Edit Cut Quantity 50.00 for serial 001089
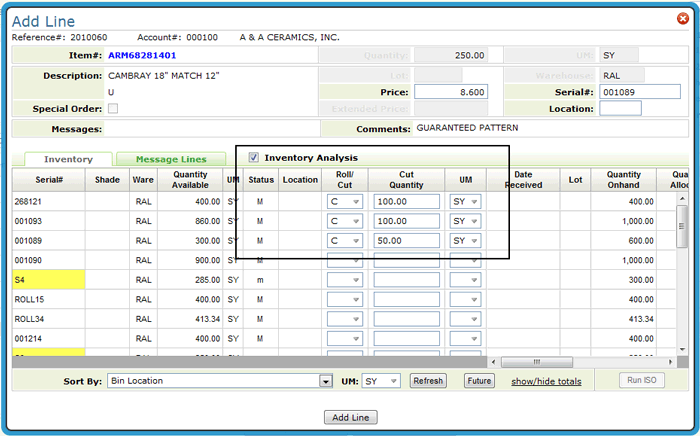Viewport: 700px width, 436px height. click(406, 241)
